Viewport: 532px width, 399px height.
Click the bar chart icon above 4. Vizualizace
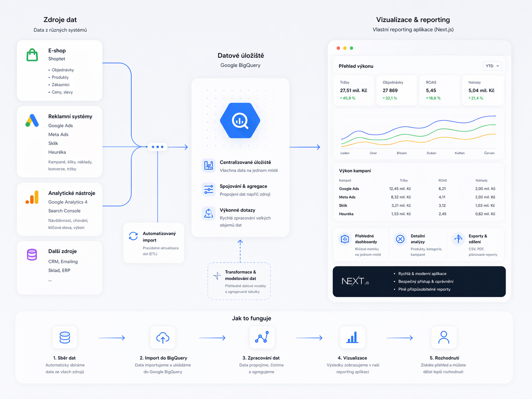click(352, 337)
